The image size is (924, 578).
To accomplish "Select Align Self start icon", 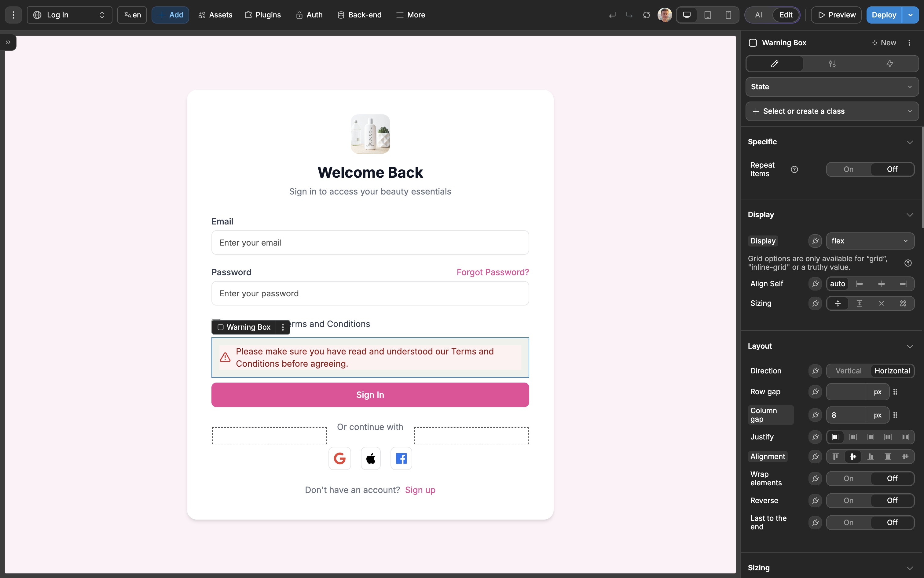I will pos(860,284).
